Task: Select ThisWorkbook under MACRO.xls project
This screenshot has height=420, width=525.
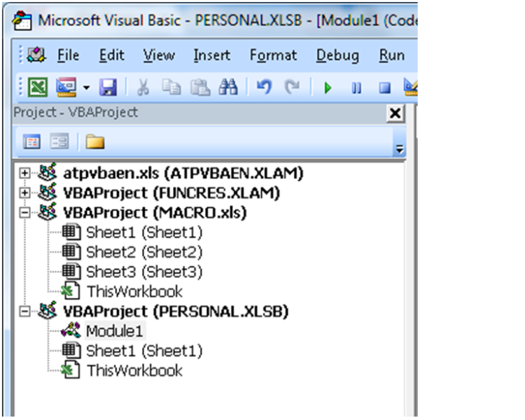Action: [x=134, y=291]
